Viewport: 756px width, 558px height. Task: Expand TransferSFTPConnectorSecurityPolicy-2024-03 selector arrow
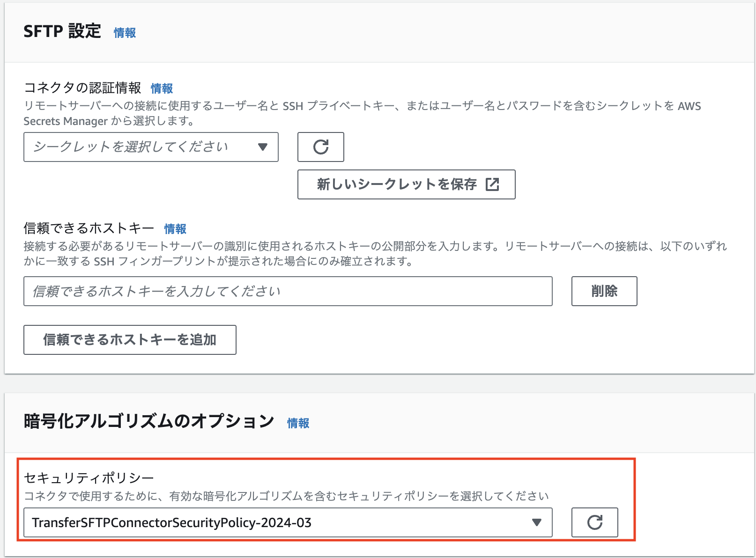537,522
